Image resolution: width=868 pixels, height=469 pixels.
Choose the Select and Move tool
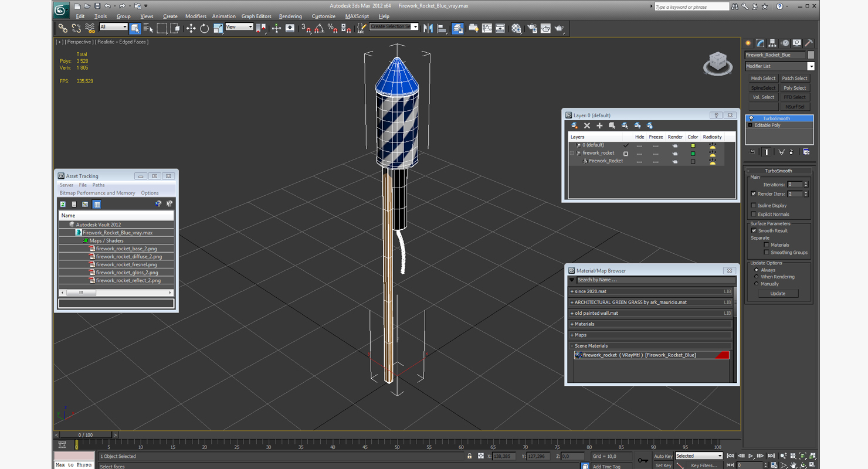pyautogui.click(x=191, y=28)
